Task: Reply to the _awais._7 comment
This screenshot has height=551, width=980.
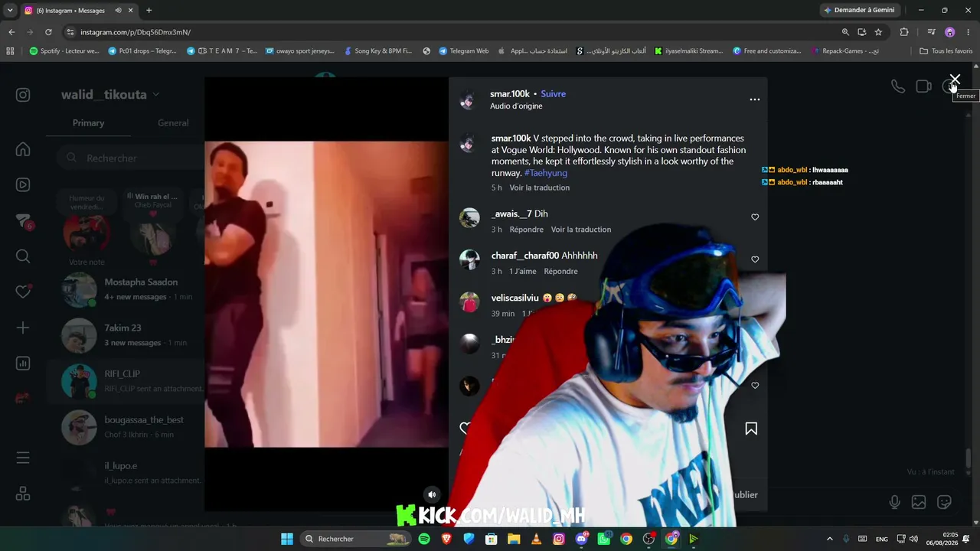Action: 527,230
